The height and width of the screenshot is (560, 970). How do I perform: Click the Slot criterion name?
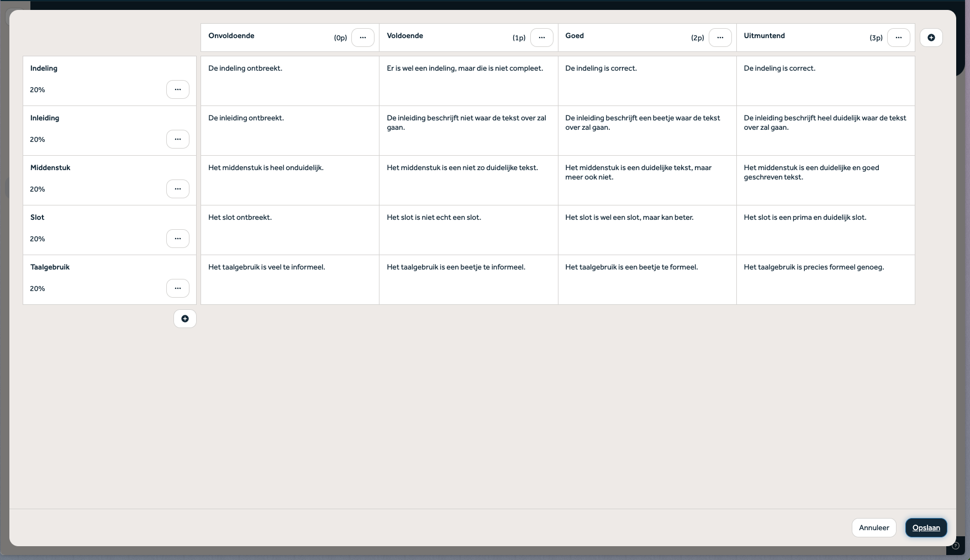[x=38, y=218]
